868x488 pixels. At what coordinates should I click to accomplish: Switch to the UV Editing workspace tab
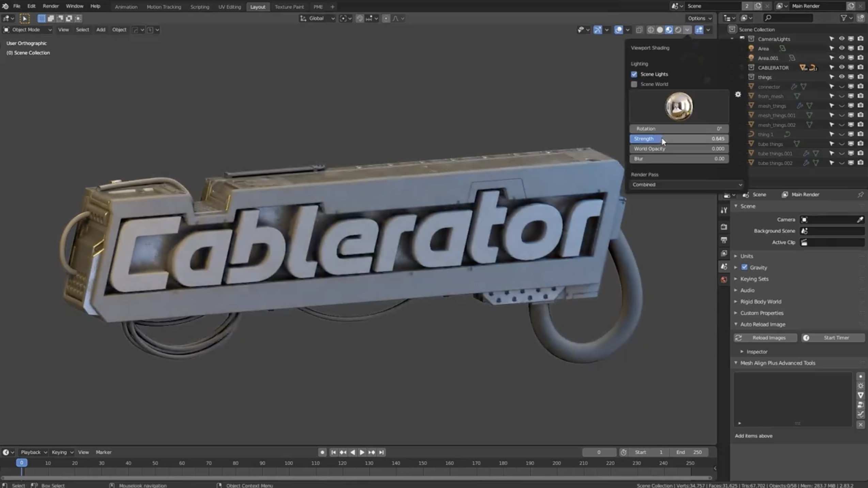[x=229, y=6]
